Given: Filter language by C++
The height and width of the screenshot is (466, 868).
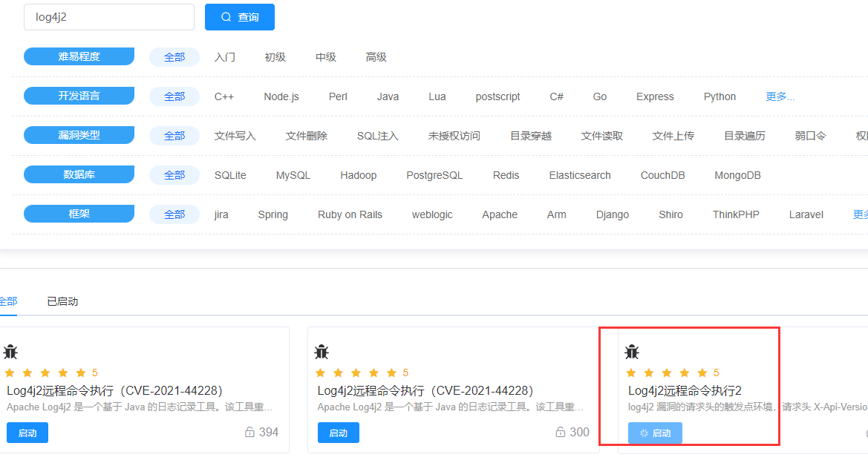Looking at the screenshot, I should [x=224, y=96].
